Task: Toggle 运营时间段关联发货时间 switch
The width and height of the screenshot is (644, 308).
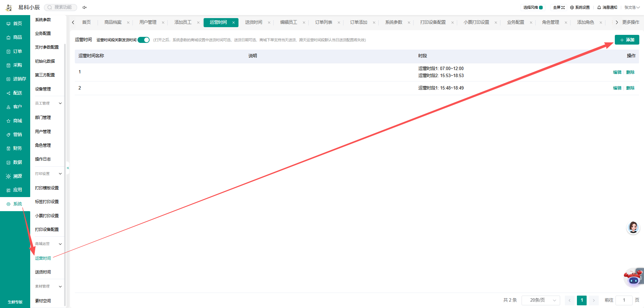Action: pyautogui.click(x=144, y=40)
